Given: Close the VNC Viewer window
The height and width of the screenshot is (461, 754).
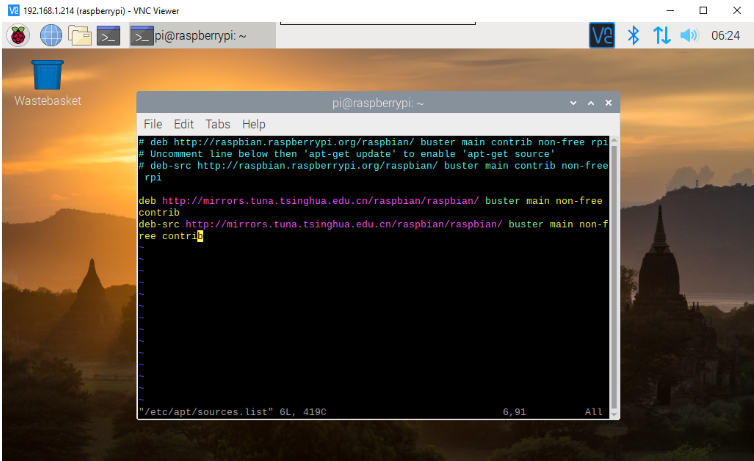Looking at the screenshot, I should 737,10.
